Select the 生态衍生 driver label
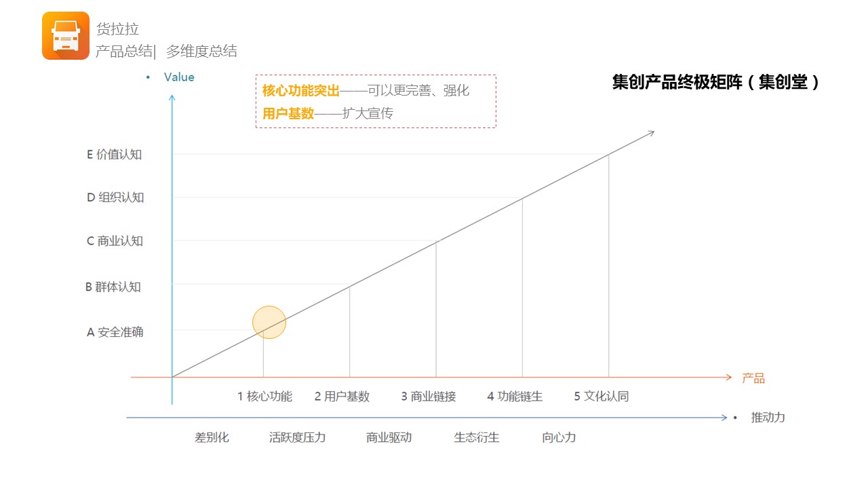The height and width of the screenshot is (488, 868). point(476,437)
